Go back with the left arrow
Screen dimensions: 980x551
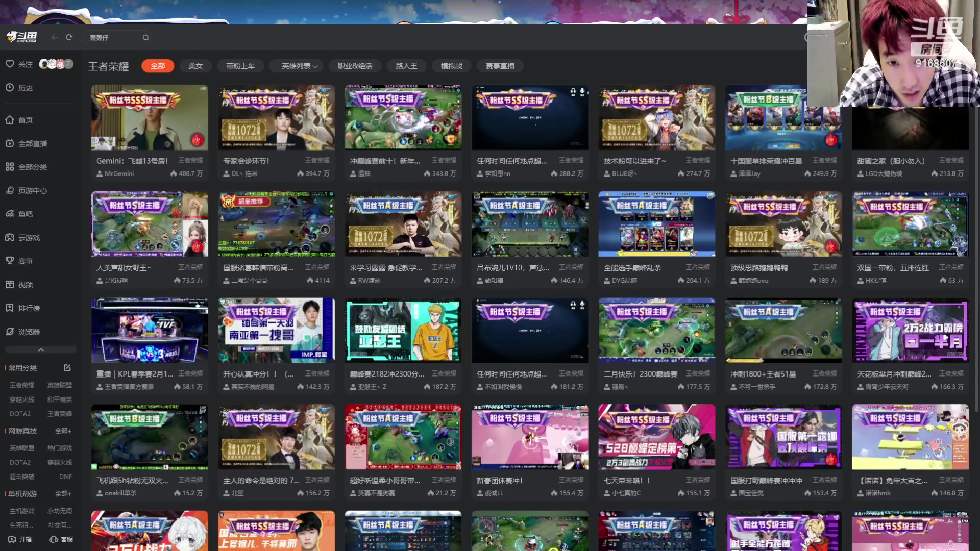click(x=55, y=37)
